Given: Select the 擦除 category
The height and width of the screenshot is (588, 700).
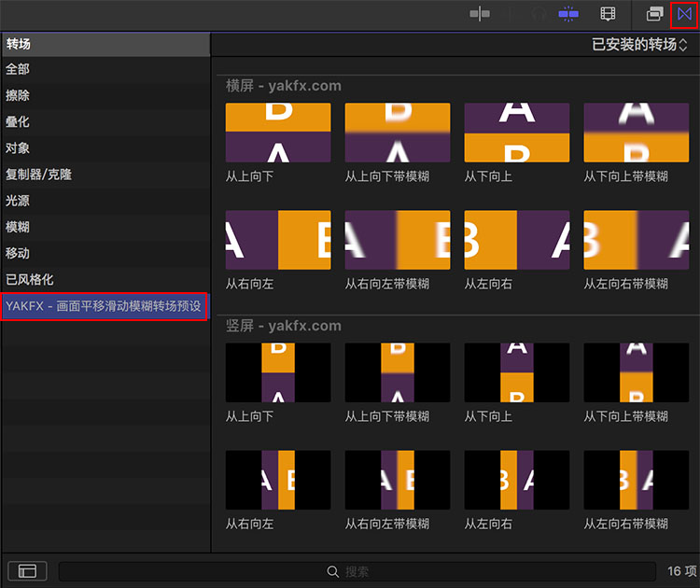Looking at the screenshot, I should click(x=105, y=95).
